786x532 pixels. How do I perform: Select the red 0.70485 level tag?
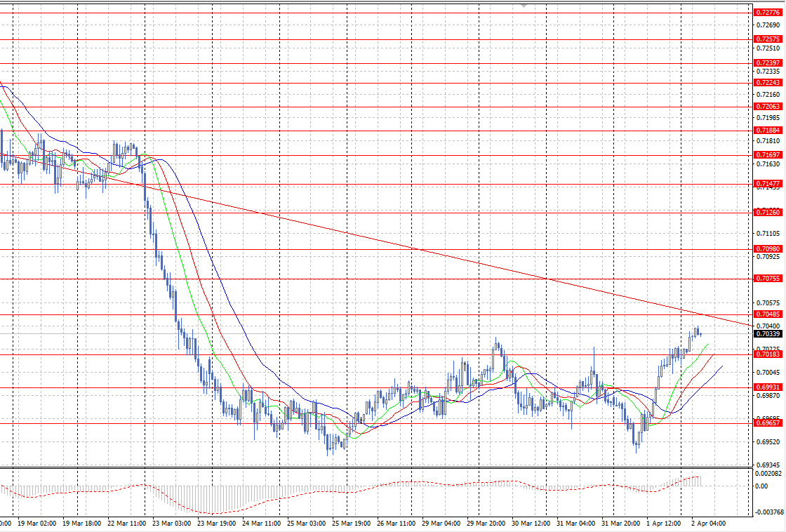[768, 314]
